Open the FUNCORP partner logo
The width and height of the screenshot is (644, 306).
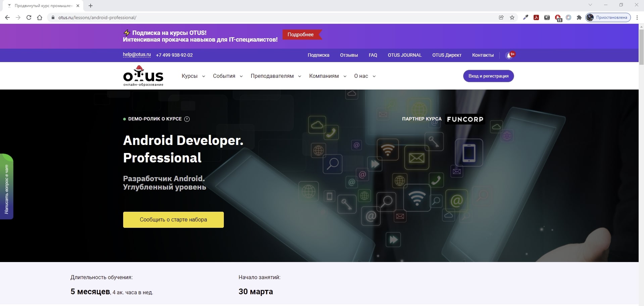click(465, 119)
